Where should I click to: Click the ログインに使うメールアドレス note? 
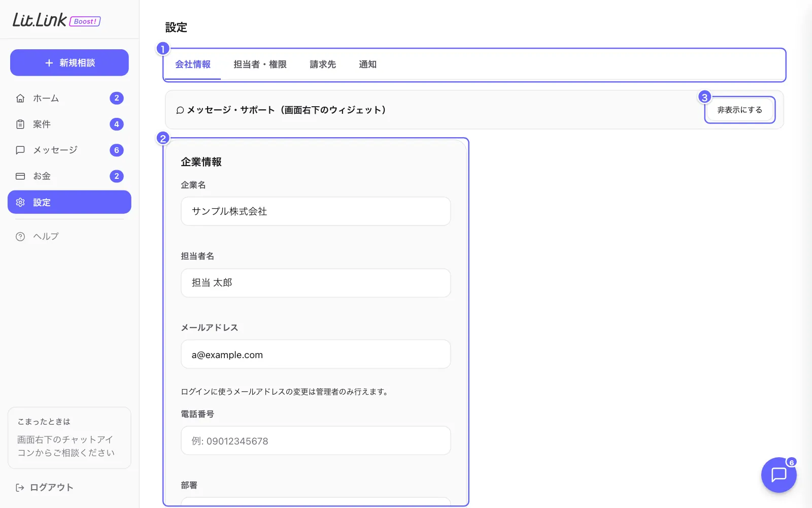click(x=286, y=392)
